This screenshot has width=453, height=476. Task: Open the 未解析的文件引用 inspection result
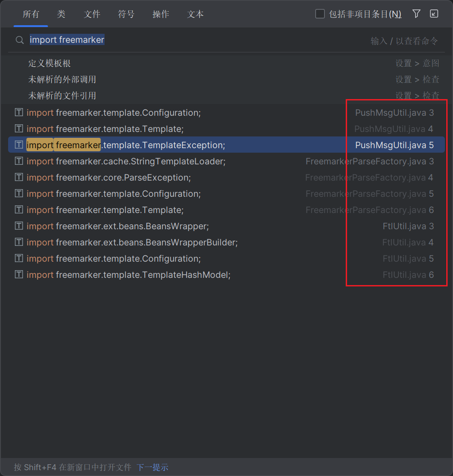point(62,96)
